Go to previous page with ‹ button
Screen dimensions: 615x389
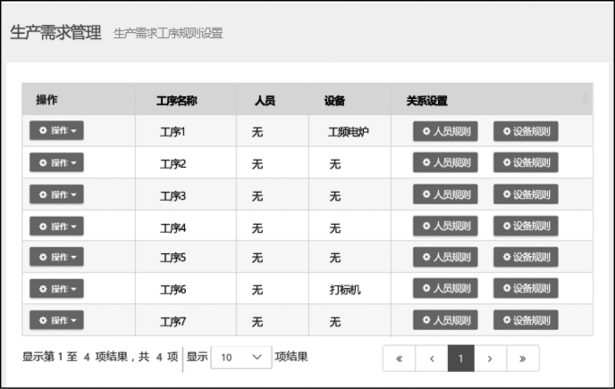[431, 358]
